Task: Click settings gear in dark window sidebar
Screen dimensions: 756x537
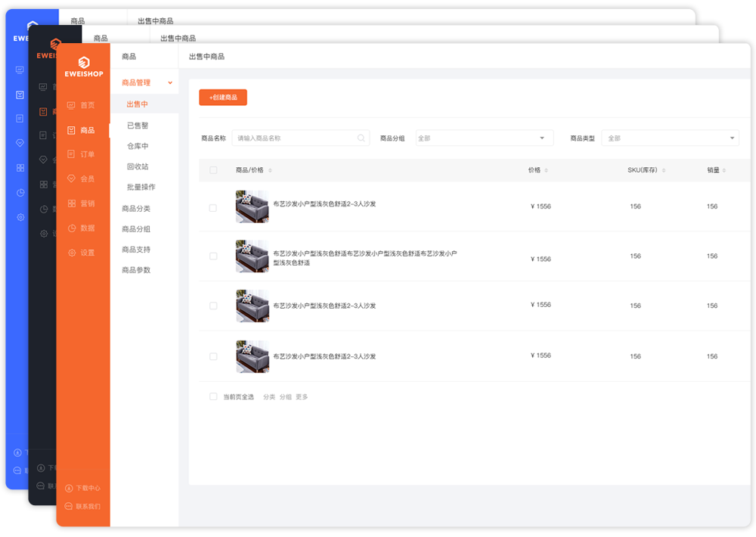Action: [43, 234]
